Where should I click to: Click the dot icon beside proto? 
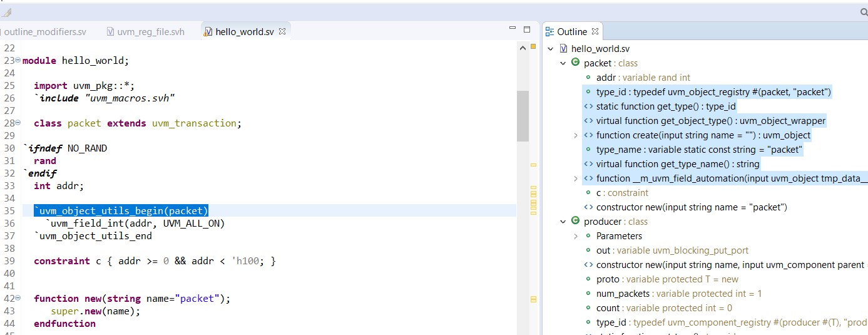tap(588, 279)
